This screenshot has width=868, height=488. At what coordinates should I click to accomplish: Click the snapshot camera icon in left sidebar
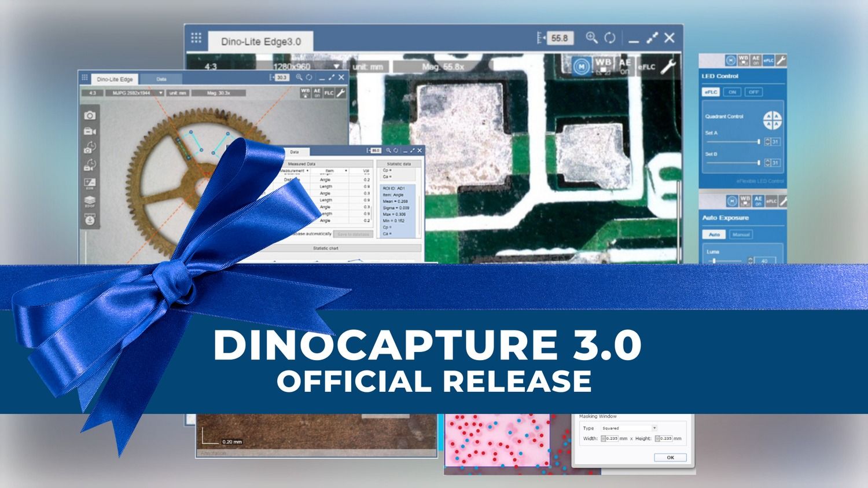(90, 115)
